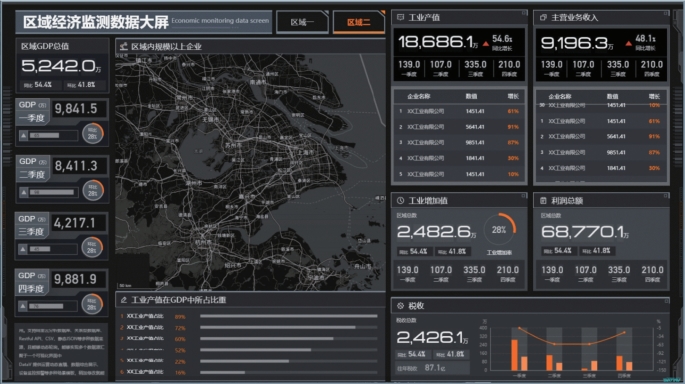Switch to the 区域一 tab
Viewport: 685px width, 384px height.
[x=302, y=22]
